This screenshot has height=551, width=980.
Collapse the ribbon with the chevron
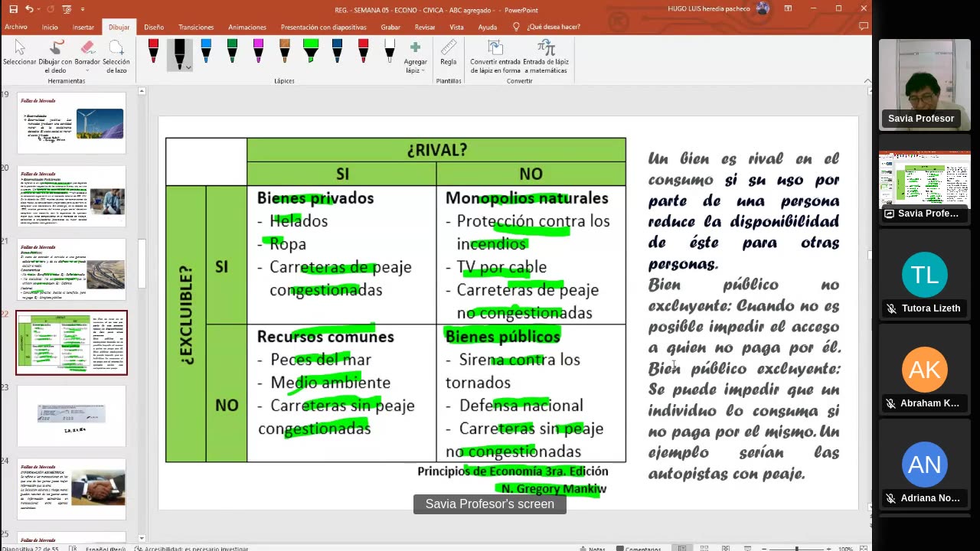click(x=867, y=80)
